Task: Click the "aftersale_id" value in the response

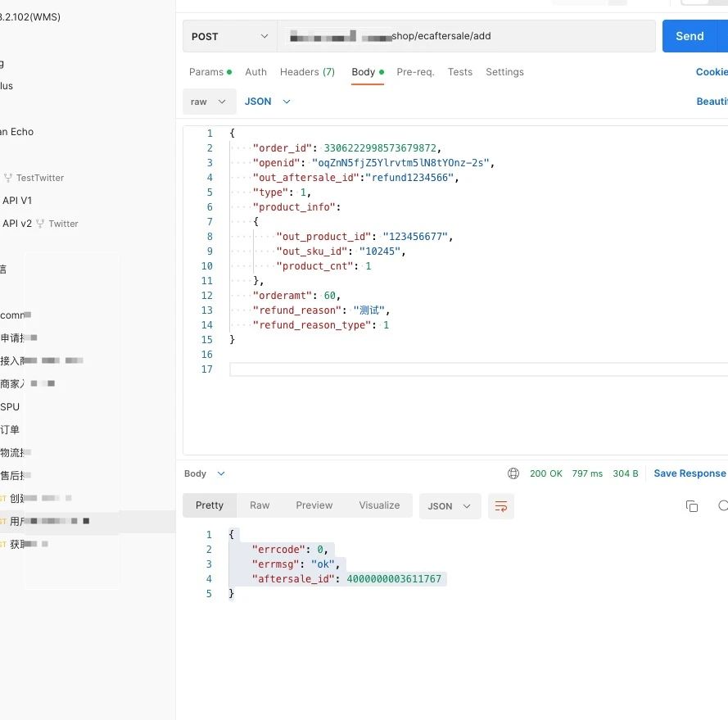Action: [394, 579]
